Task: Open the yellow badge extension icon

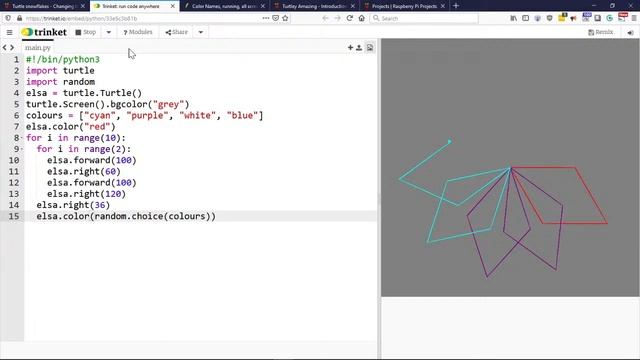Action: click(562, 18)
